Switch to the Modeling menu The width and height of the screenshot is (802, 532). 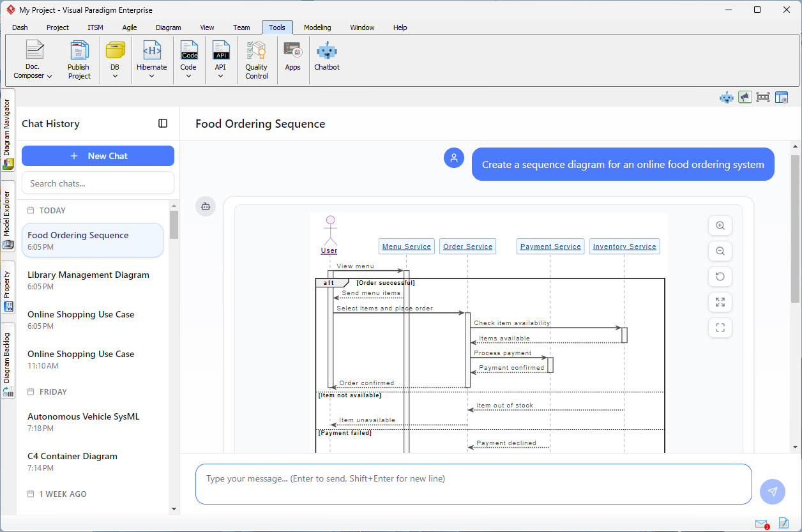tap(317, 27)
